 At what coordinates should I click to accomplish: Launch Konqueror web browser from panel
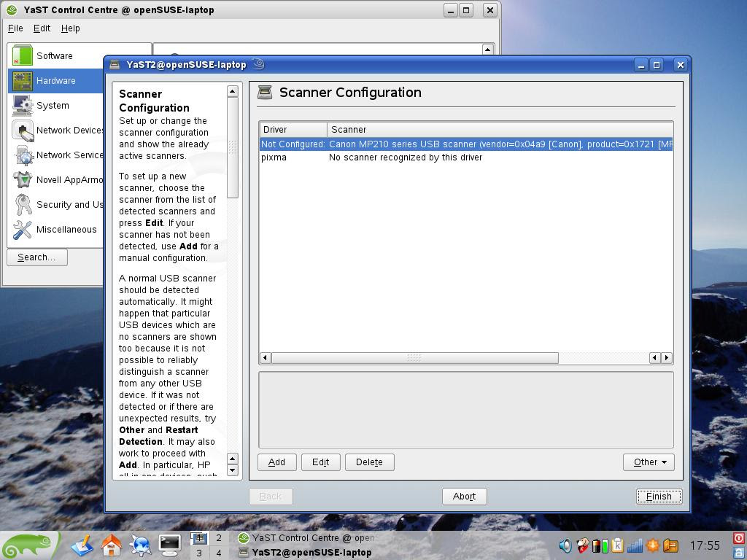[x=141, y=545]
